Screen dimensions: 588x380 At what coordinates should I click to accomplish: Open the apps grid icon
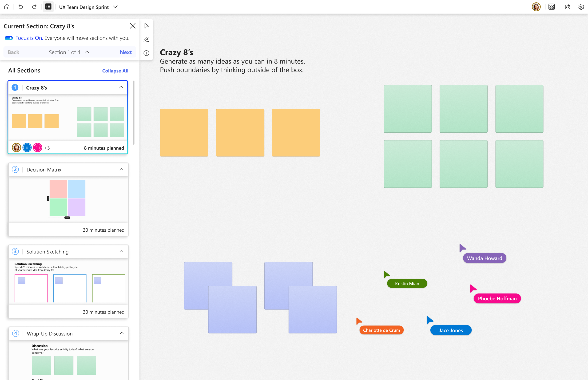552,7
